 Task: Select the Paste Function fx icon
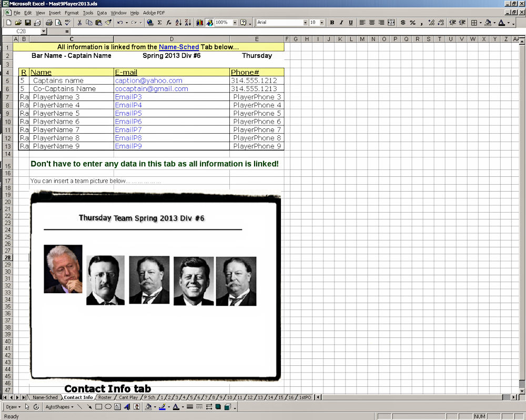[x=168, y=23]
